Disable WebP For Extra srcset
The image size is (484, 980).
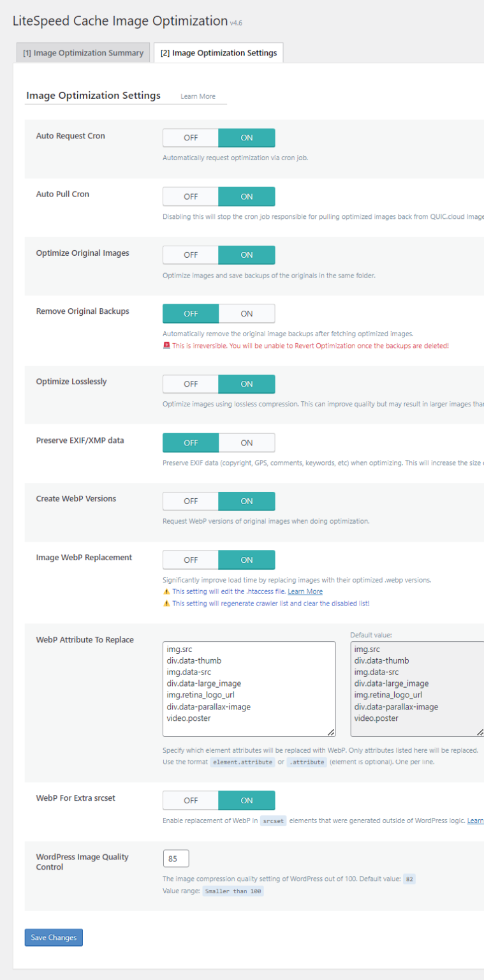tap(190, 800)
